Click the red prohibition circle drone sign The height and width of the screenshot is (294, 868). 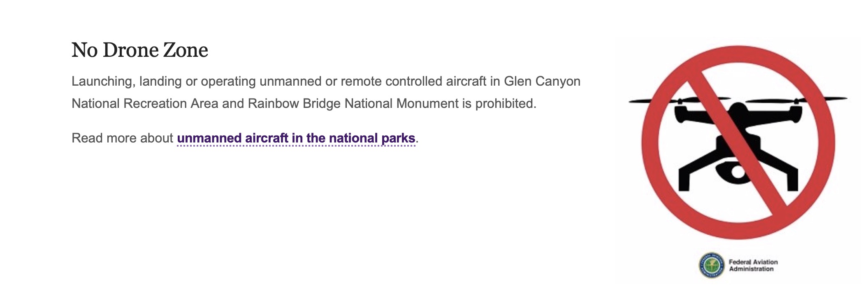coord(738,142)
